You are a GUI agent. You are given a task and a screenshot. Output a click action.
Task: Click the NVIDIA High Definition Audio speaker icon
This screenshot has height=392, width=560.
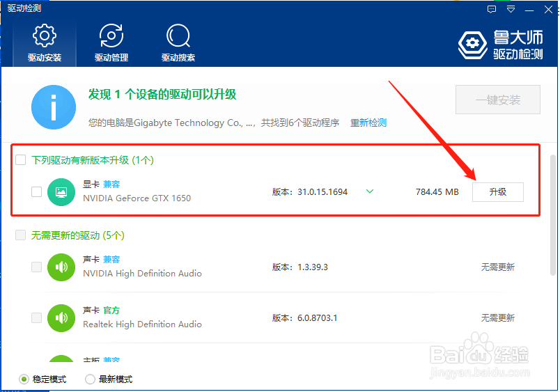pyautogui.click(x=61, y=267)
